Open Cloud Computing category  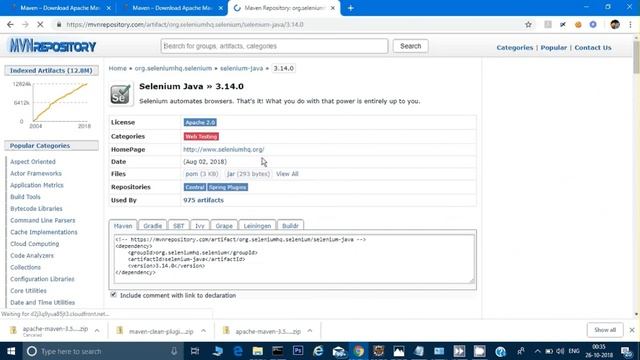click(35, 244)
